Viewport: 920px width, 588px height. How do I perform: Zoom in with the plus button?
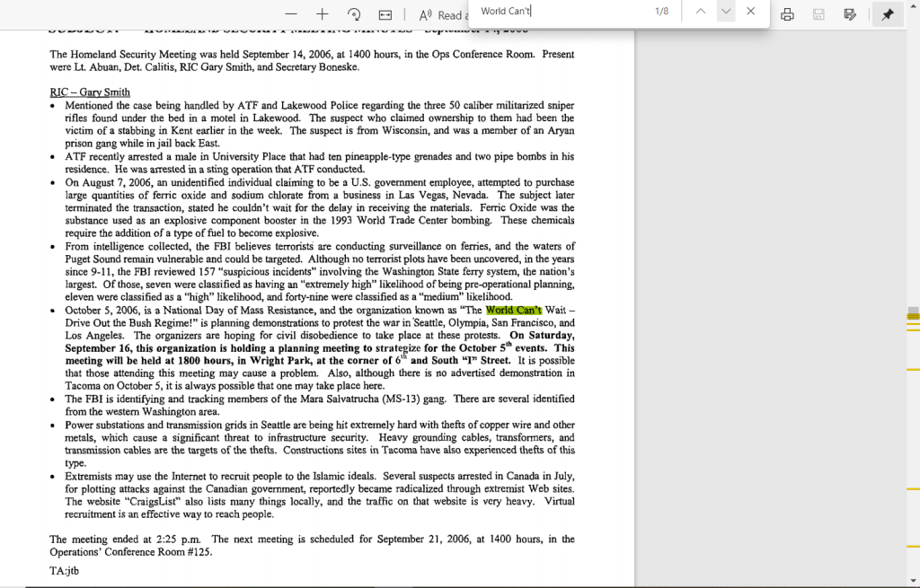(323, 14)
